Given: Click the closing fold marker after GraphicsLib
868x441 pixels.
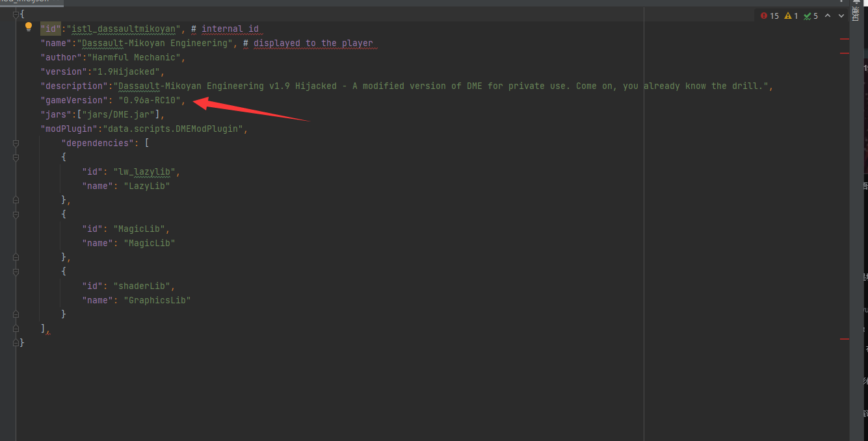Looking at the screenshot, I should coord(16,314).
